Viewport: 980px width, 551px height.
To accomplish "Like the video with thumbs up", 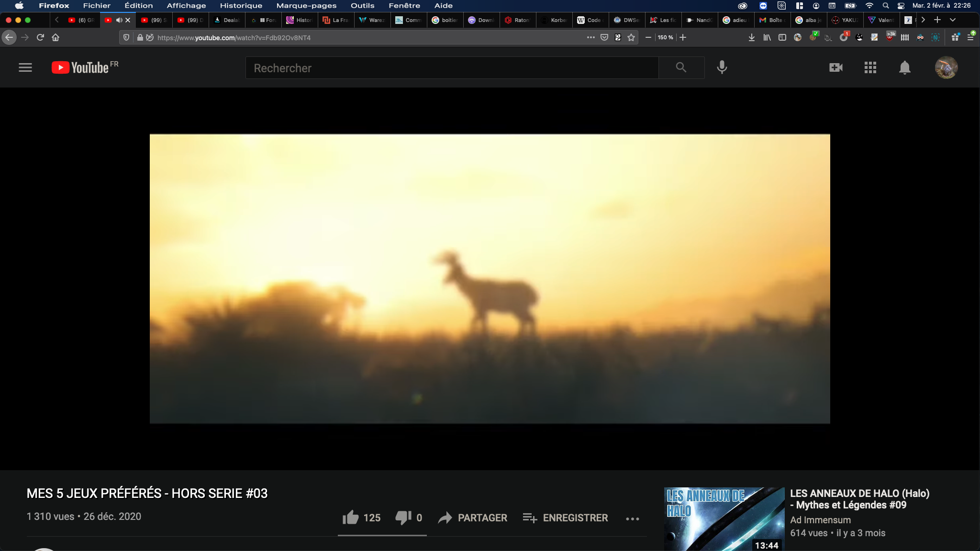I will [351, 518].
